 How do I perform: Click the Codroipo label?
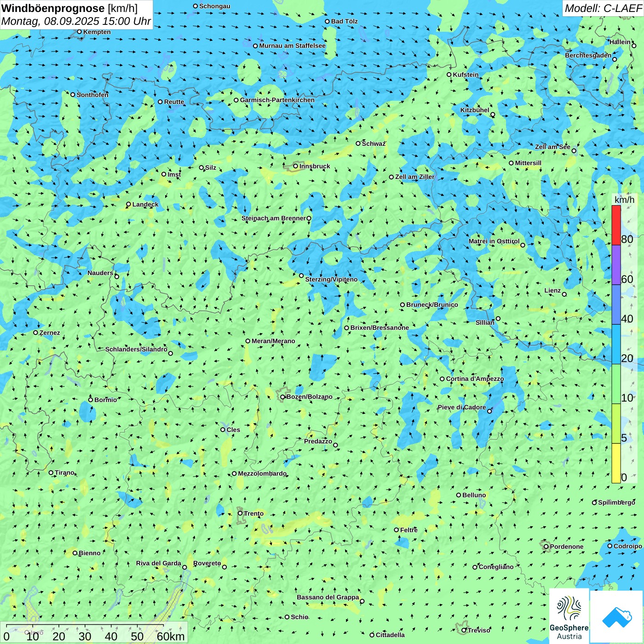point(628,546)
